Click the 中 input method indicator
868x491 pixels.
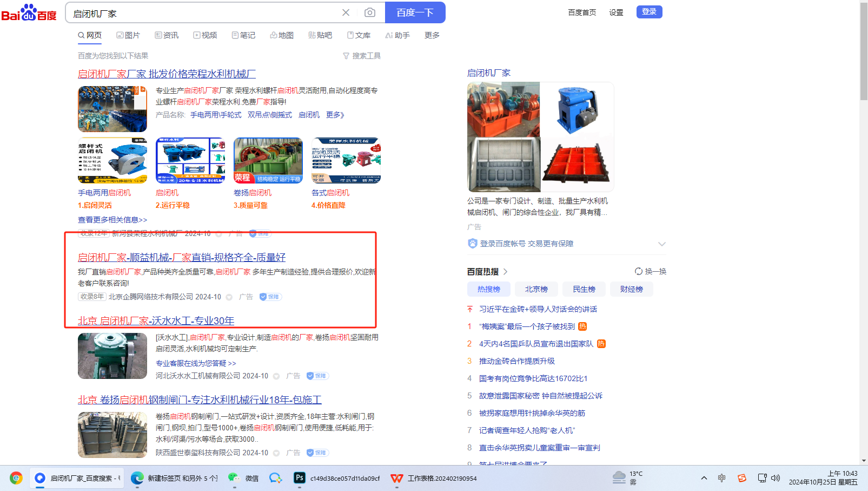(x=721, y=478)
